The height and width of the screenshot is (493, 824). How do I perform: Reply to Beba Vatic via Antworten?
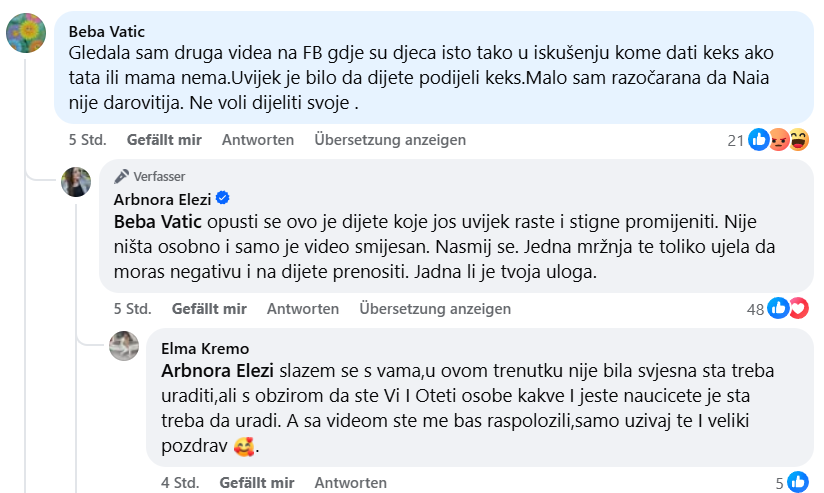[x=258, y=140]
